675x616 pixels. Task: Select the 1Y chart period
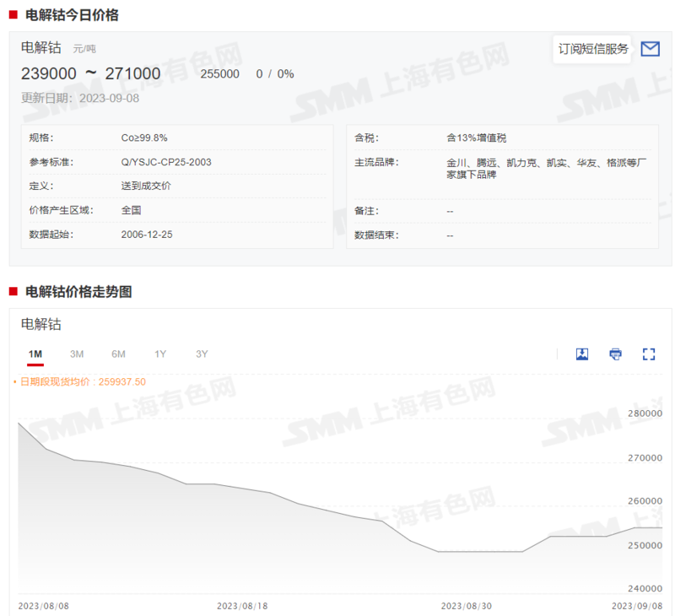click(159, 354)
